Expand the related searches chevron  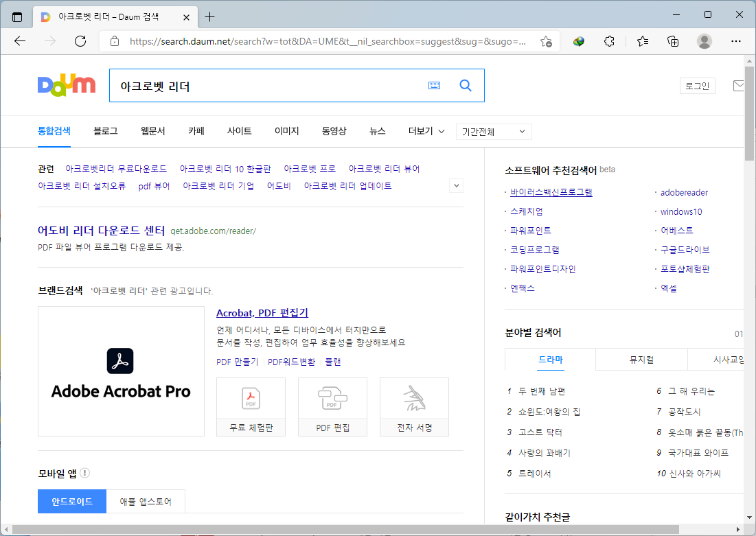[x=456, y=185]
